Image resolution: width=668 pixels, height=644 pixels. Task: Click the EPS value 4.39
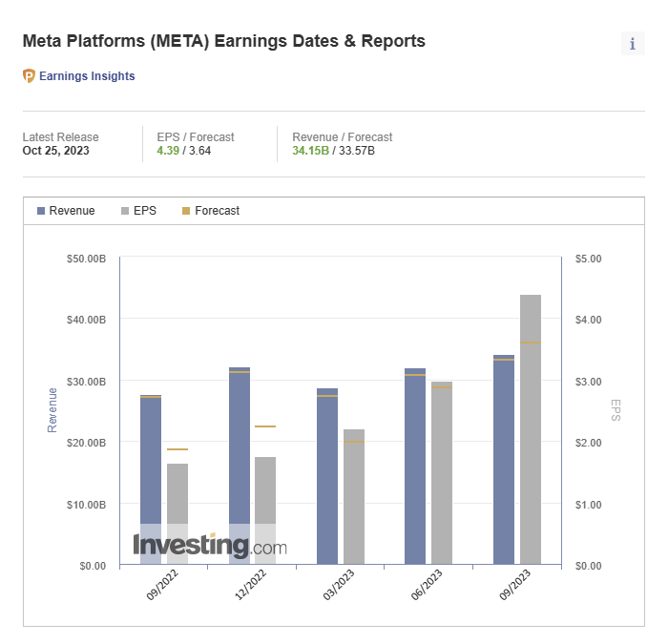pos(168,151)
